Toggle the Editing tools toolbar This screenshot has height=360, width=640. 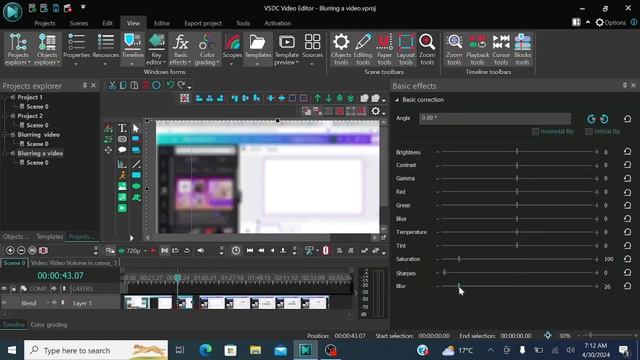pos(363,49)
